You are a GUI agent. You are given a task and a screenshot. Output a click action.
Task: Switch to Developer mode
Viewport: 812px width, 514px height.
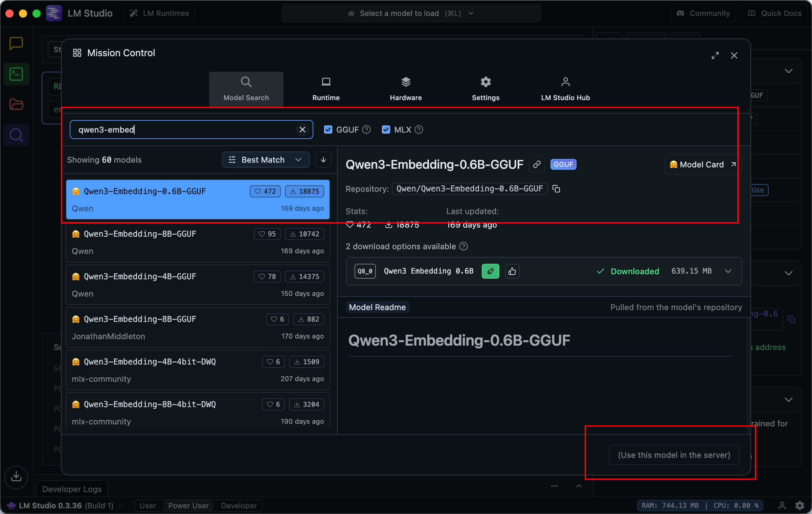[239, 506]
